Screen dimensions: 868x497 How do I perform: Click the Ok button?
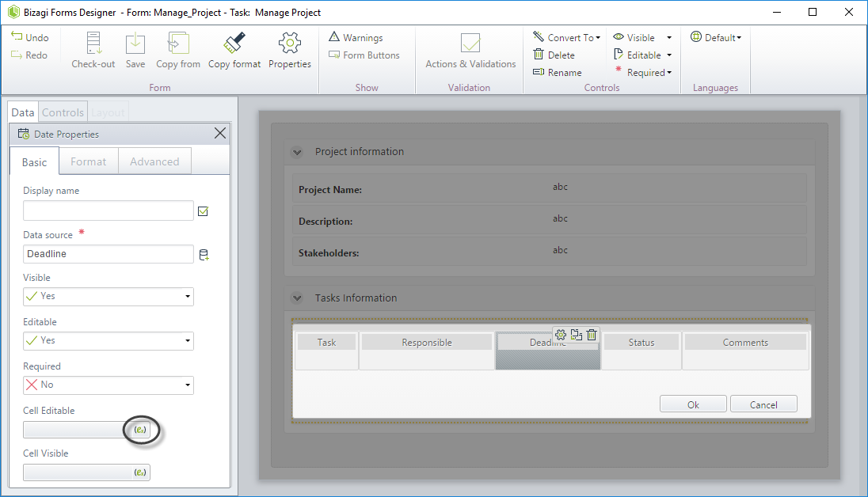click(693, 404)
